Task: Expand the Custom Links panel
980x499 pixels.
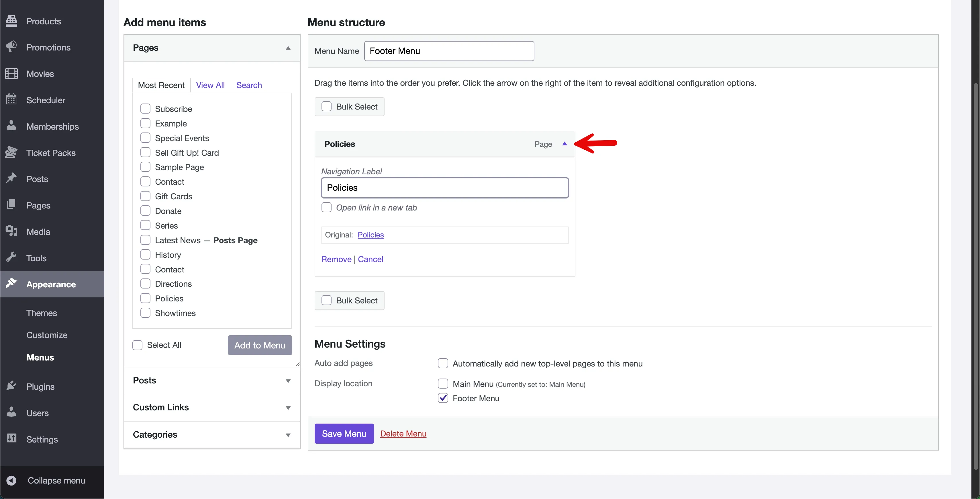Action: click(x=212, y=407)
